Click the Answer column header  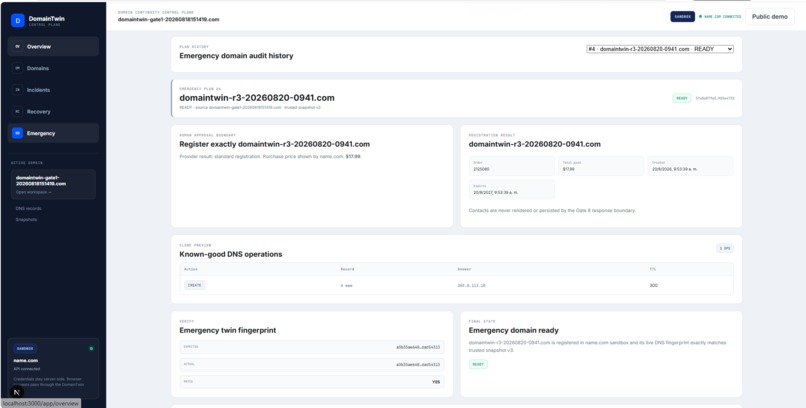464,269
